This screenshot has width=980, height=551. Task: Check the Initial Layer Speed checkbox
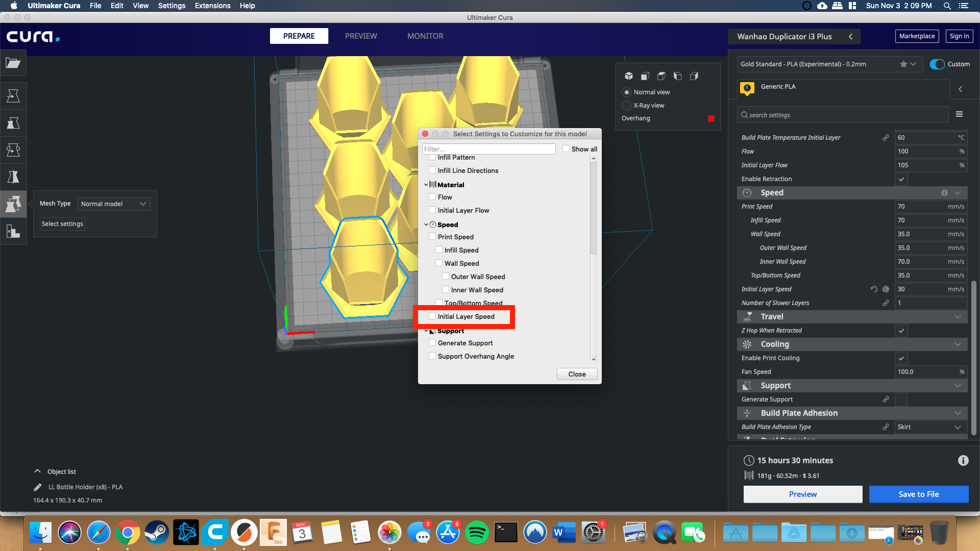432,316
